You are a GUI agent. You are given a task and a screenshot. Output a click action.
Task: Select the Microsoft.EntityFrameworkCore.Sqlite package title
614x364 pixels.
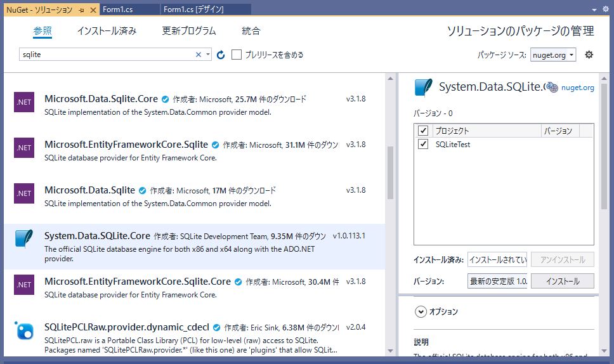point(126,145)
